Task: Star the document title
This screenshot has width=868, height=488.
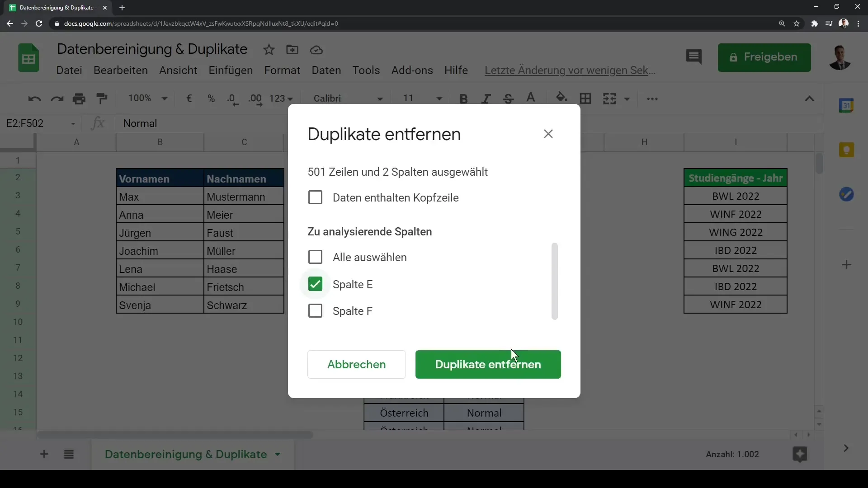Action: coord(269,50)
